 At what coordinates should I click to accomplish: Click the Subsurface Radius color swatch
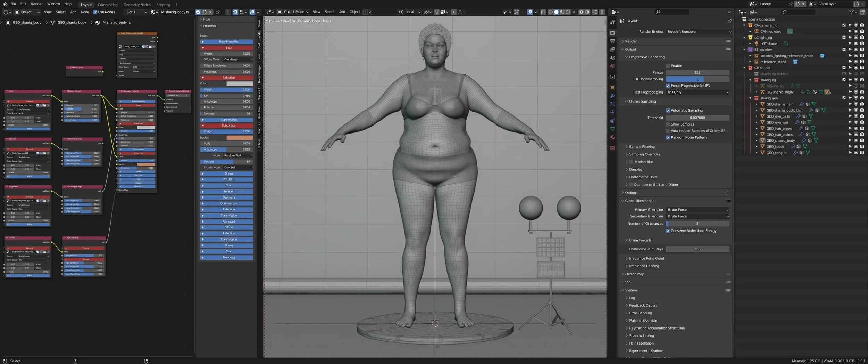[x=240, y=138]
